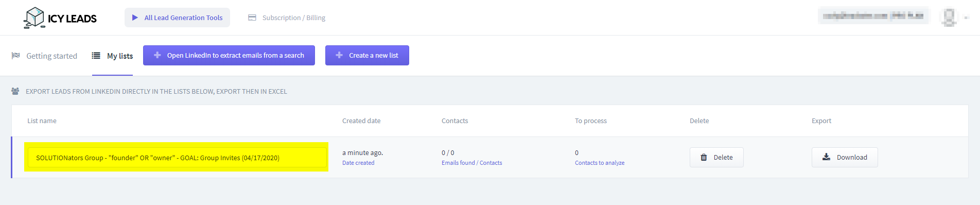Click the Icy Leads cube logo
980x205 pixels.
34,18
